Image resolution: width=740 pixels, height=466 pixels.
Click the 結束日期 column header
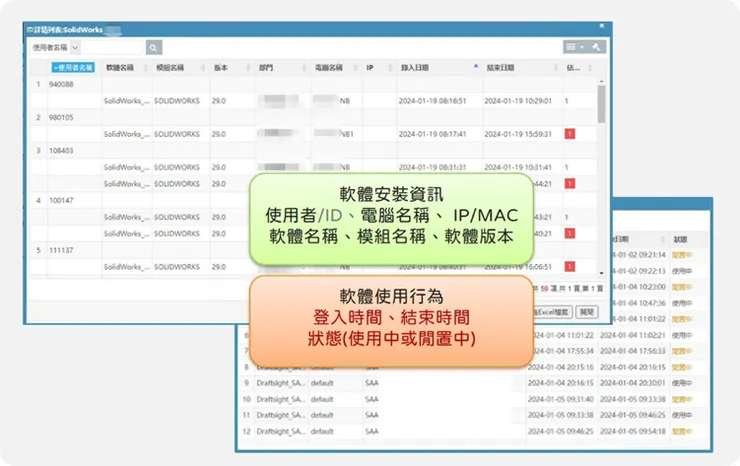[x=500, y=68]
